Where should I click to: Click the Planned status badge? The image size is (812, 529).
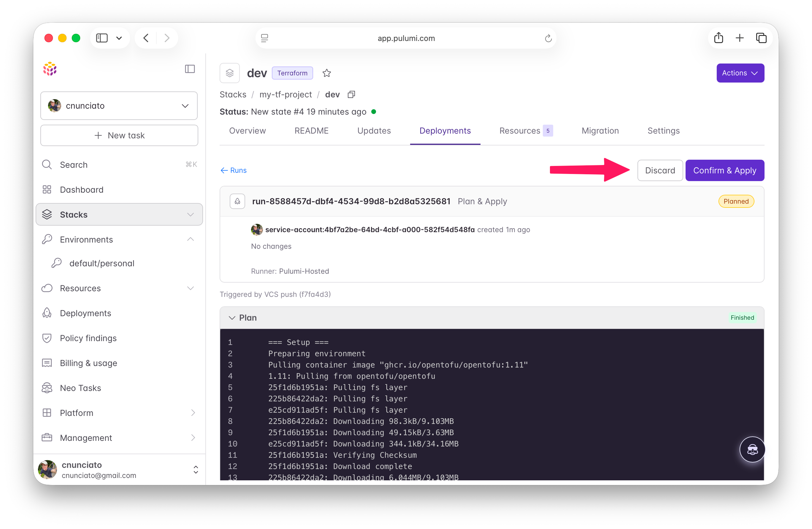(x=736, y=201)
